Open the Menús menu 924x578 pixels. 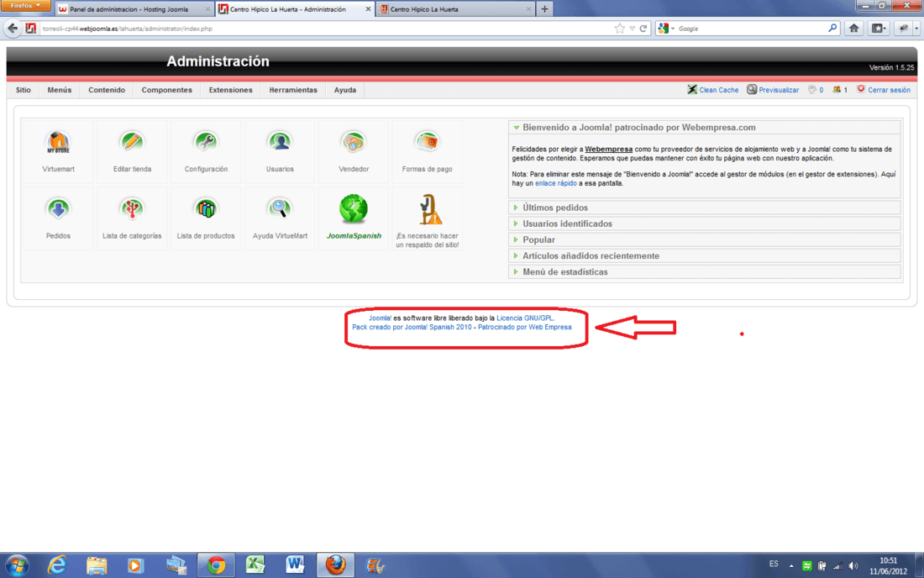60,90
